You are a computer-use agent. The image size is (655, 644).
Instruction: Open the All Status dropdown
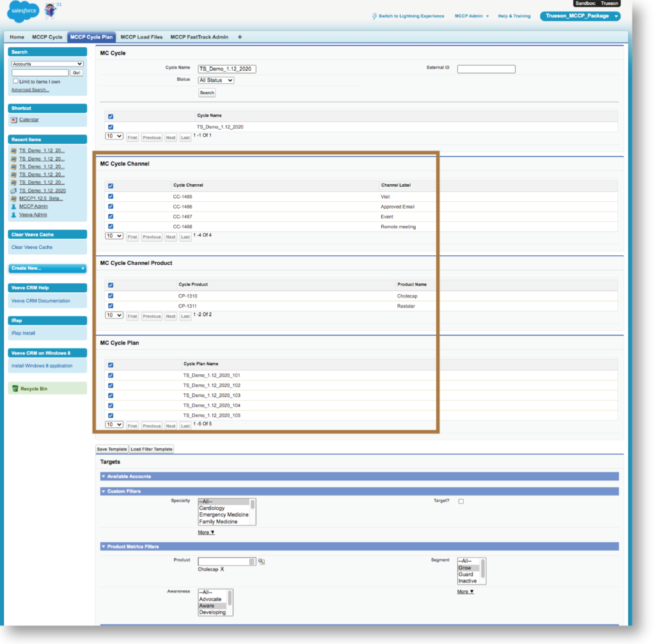pyautogui.click(x=216, y=80)
